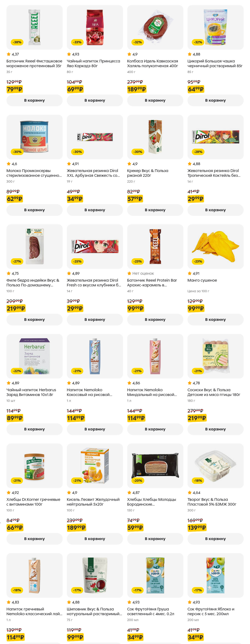Click Dr.Korner гречневые хлебцы image
This screenshot has height=644, width=250.
point(34,465)
